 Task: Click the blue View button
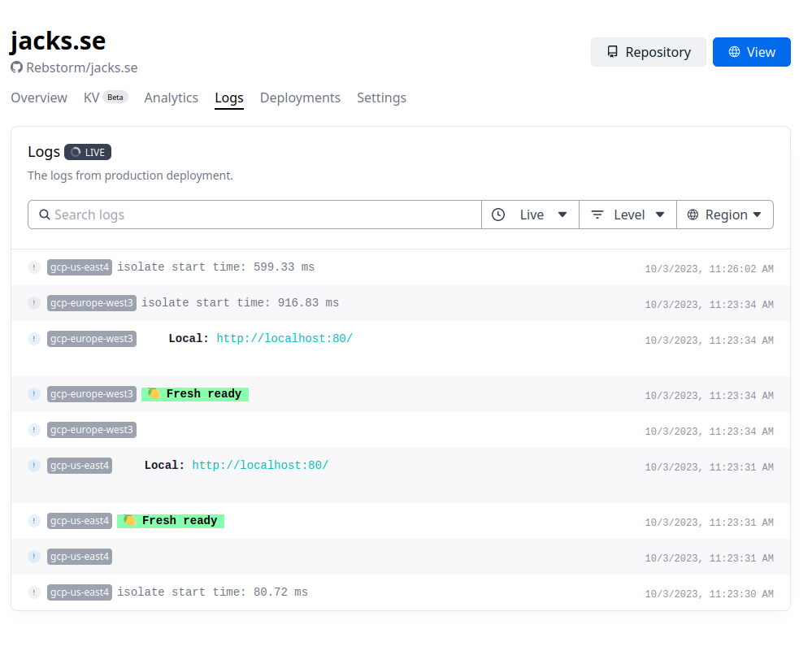coord(751,52)
